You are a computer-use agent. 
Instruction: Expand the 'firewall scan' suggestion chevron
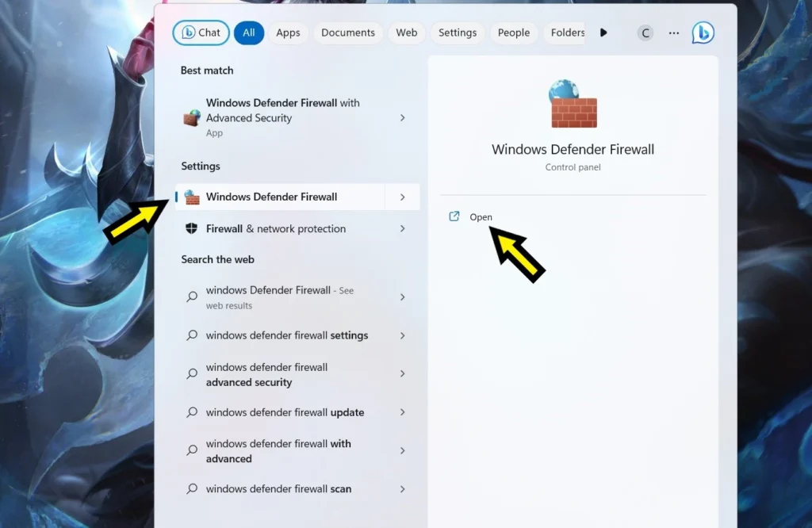click(x=402, y=489)
